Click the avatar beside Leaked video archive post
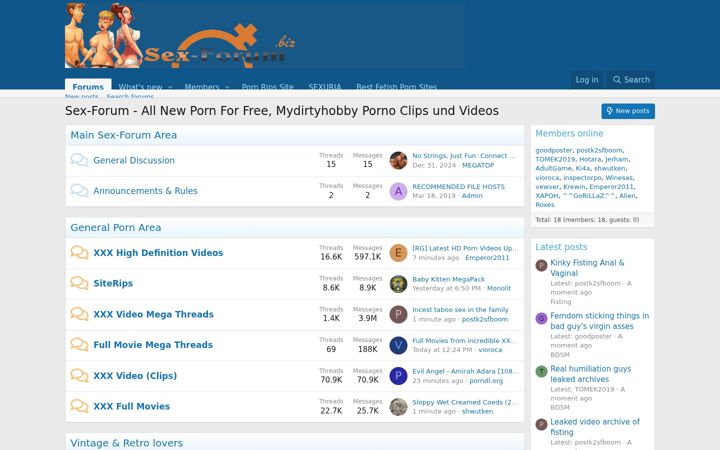 tap(541, 424)
